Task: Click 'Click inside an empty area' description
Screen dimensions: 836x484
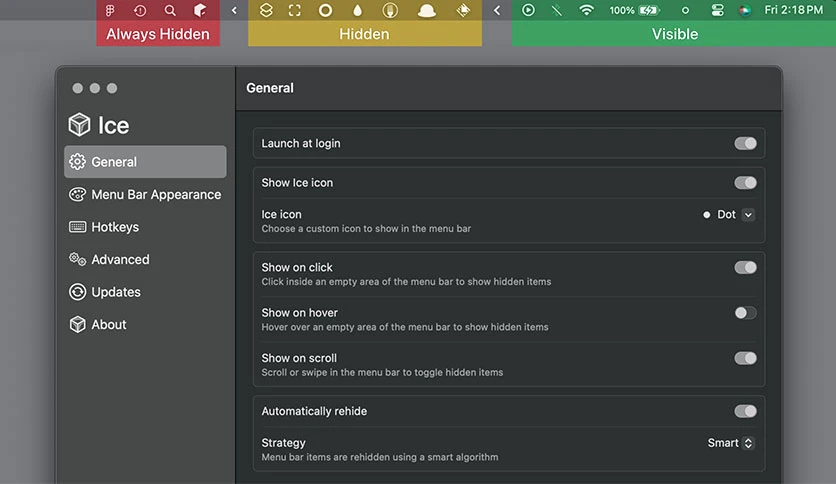Action: (x=406, y=282)
